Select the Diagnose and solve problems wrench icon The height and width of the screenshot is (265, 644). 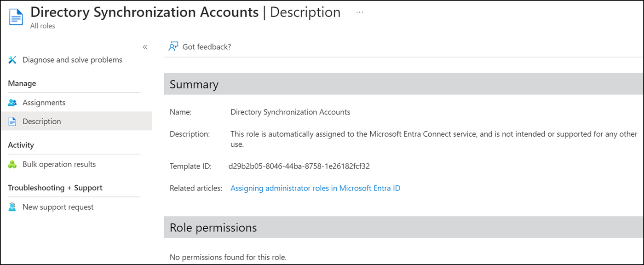pyautogui.click(x=12, y=59)
